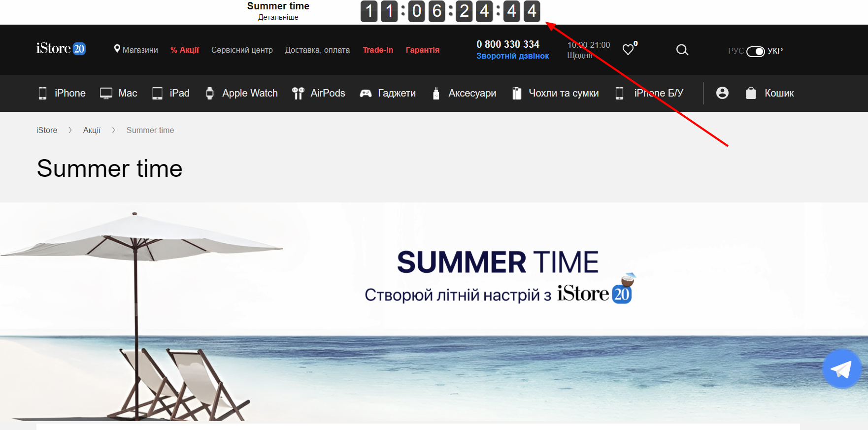Select the Магазини location pin icon
868x430 pixels.
pyautogui.click(x=117, y=49)
